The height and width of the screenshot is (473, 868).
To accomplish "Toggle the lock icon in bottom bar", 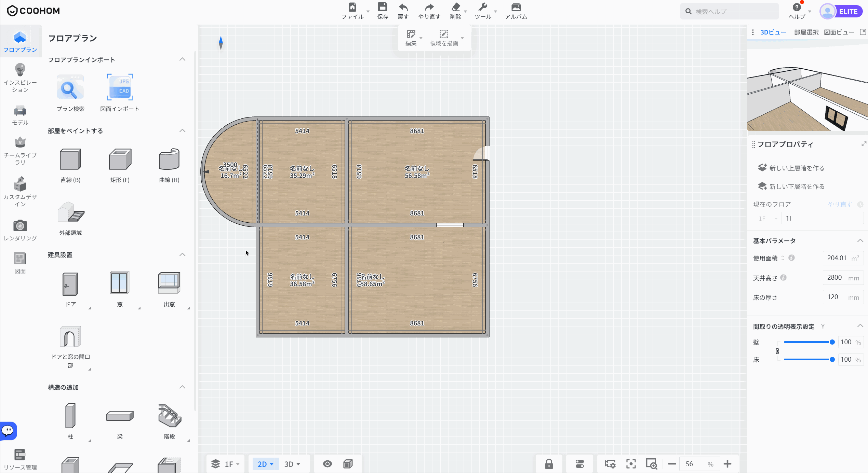I will coord(549,464).
